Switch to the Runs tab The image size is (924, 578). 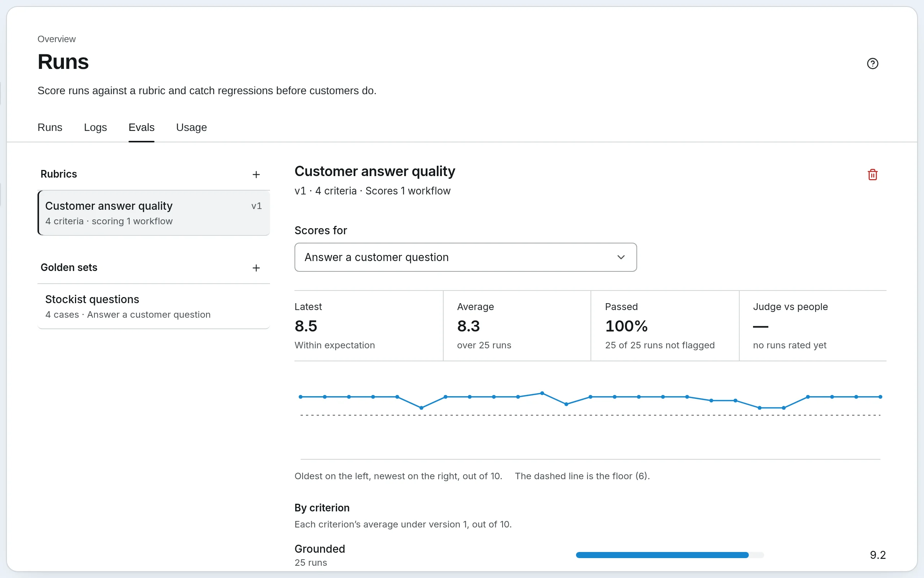coord(50,127)
